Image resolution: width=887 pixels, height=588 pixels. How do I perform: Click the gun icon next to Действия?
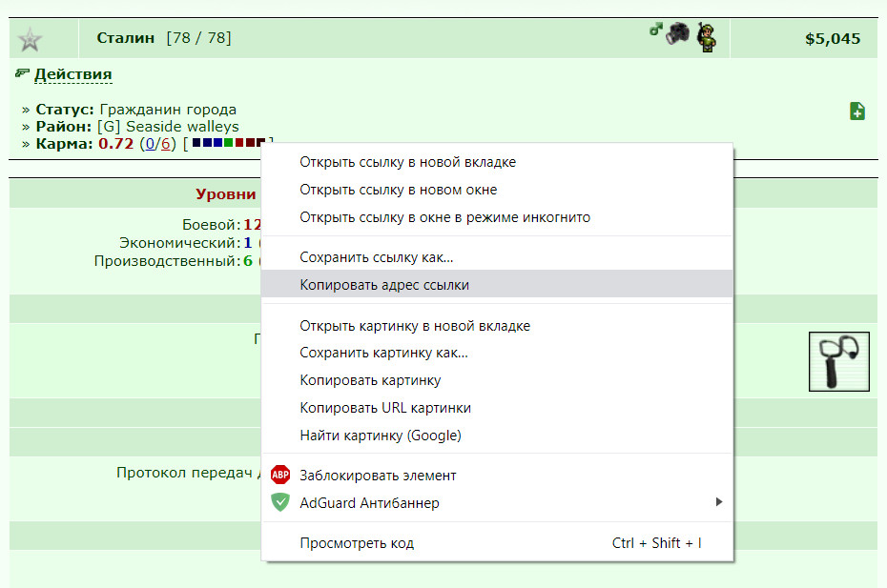(x=22, y=73)
